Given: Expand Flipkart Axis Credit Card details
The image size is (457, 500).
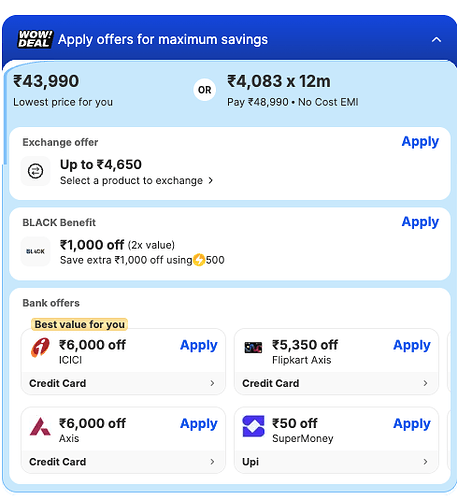Looking at the screenshot, I should pyautogui.click(x=336, y=383).
